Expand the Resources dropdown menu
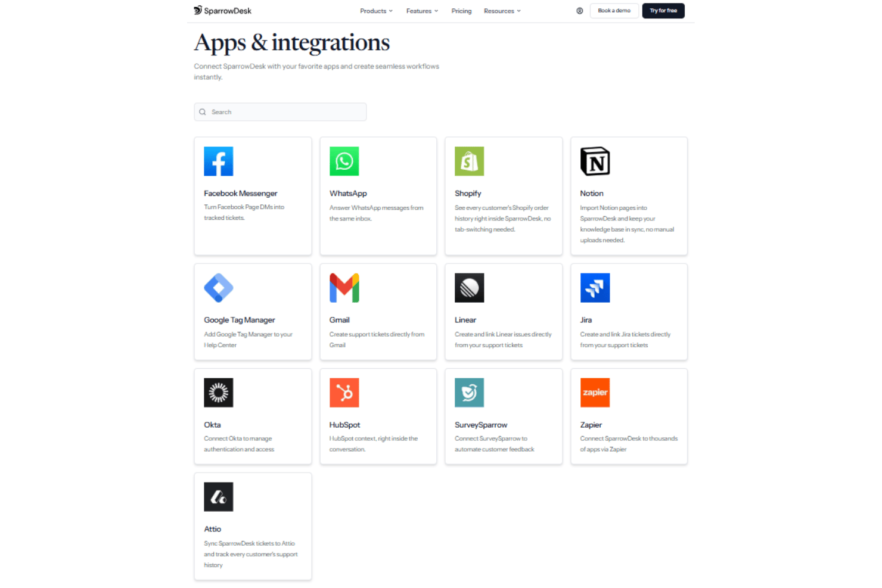882x588 pixels. pos(502,11)
